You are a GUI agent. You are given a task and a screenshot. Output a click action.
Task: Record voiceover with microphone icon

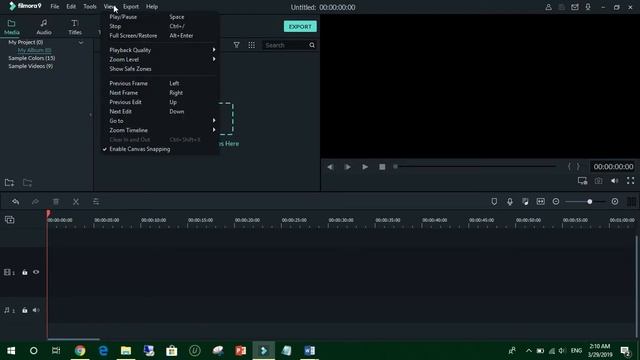[x=509, y=202]
